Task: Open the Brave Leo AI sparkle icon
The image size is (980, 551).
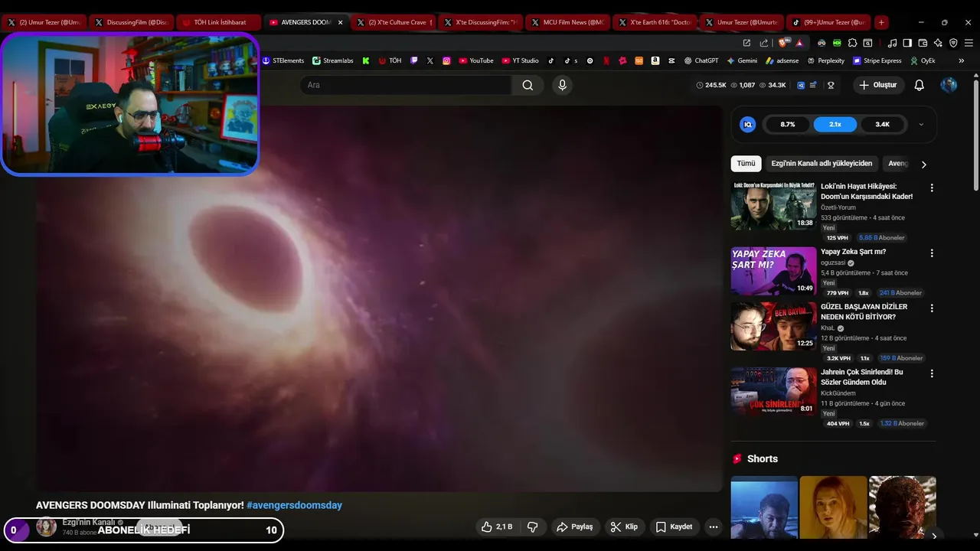Action: click(938, 43)
